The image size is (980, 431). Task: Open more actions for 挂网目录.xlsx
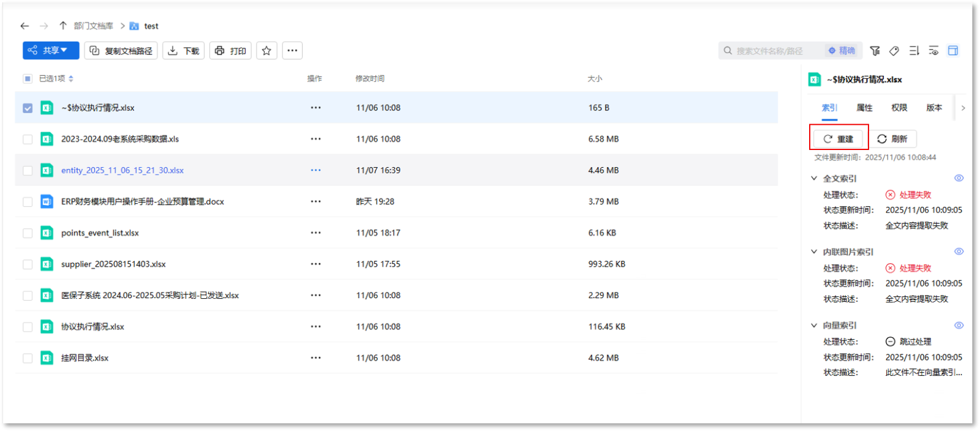pyautogui.click(x=315, y=358)
